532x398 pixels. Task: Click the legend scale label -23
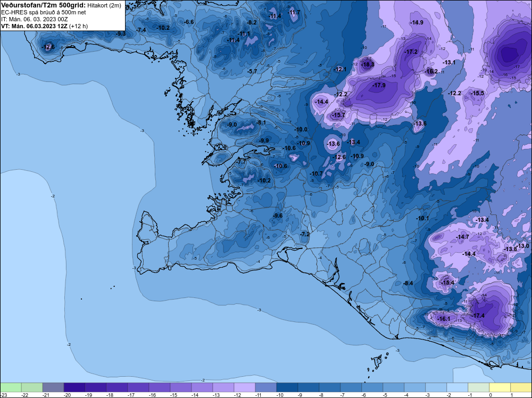click(x=3, y=395)
